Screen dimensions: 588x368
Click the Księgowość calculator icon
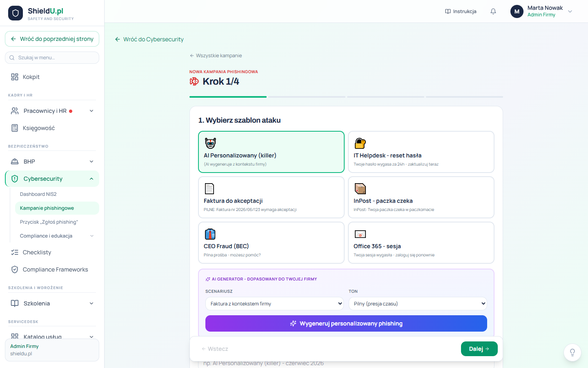click(x=15, y=128)
